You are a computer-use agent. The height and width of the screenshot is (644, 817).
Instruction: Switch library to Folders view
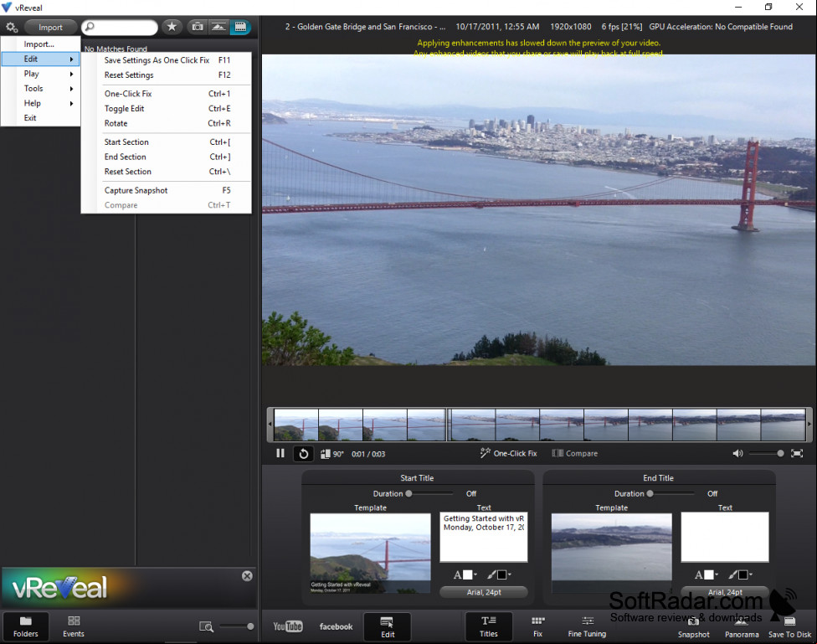[x=25, y=626]
